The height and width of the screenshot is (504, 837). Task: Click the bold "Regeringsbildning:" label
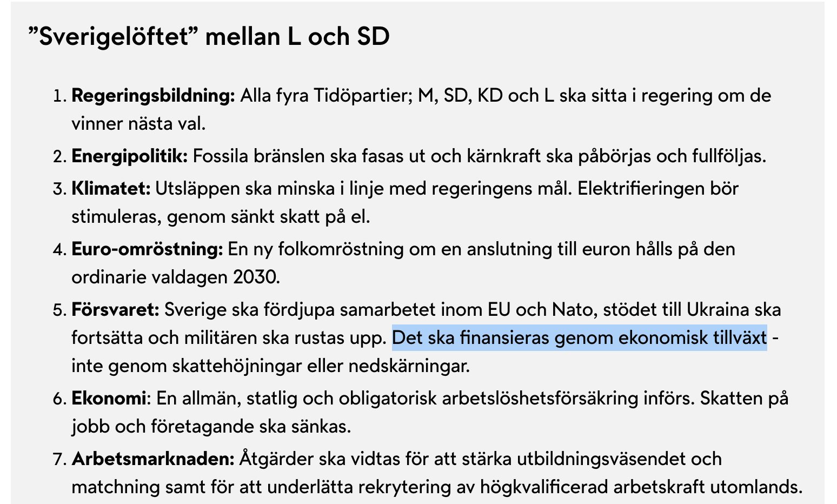coord(153,96)
